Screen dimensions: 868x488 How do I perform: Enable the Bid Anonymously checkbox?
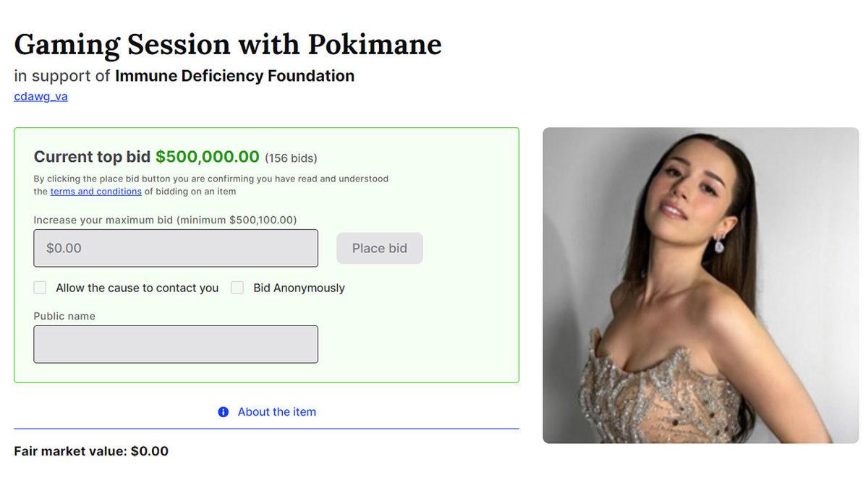click(x=237, y=288)
